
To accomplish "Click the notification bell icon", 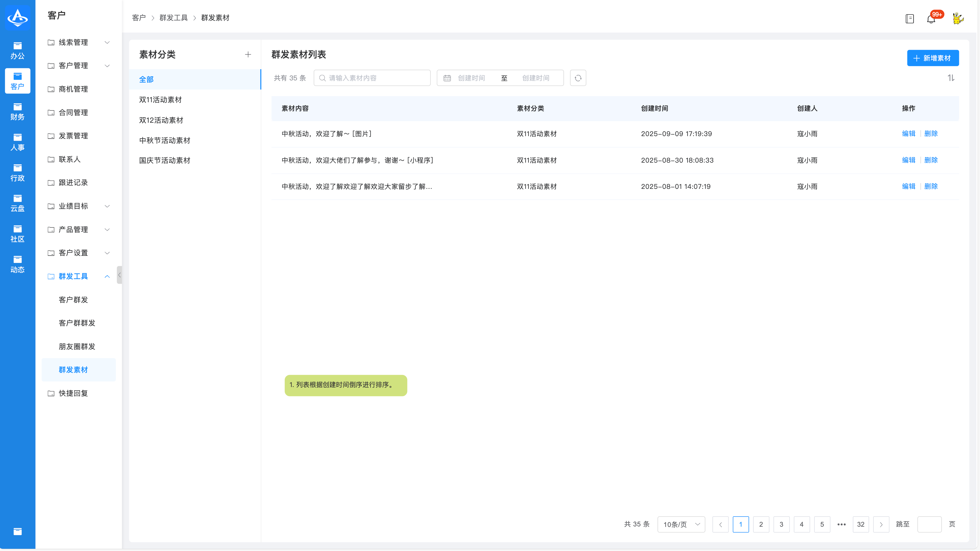I will (931, 19).
